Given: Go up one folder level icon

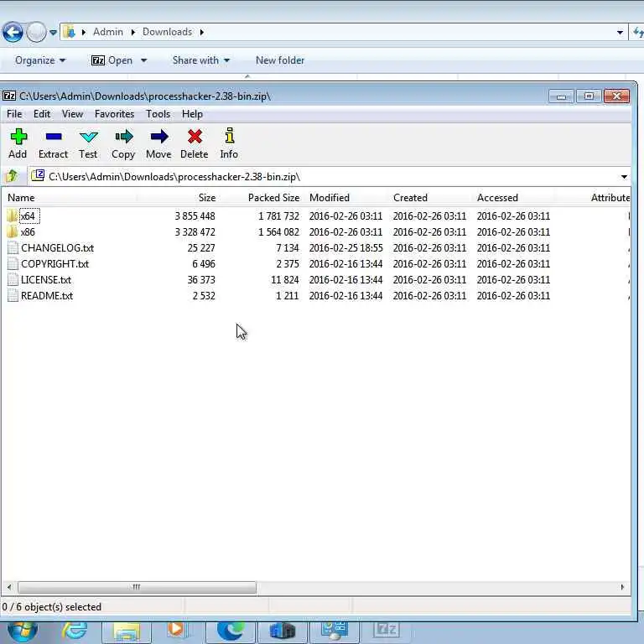Looking at the screenshot, I should click(12, 176).
